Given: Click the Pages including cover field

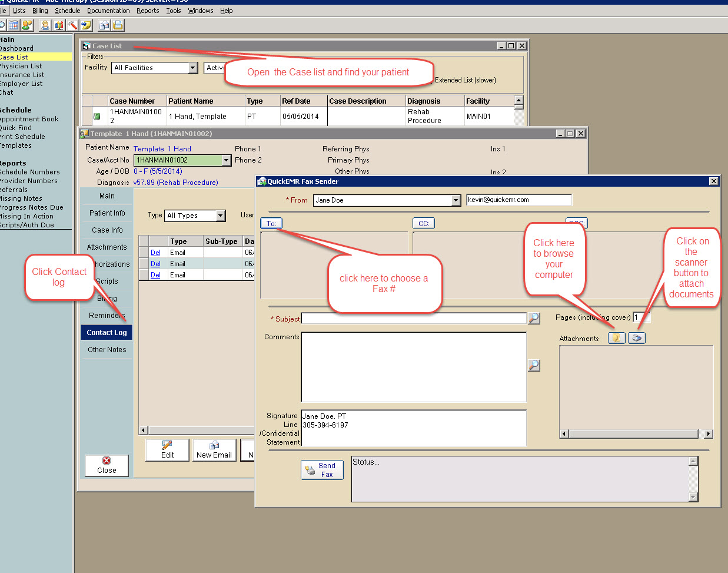Looking at the screenshot, I should coord(641,317).
